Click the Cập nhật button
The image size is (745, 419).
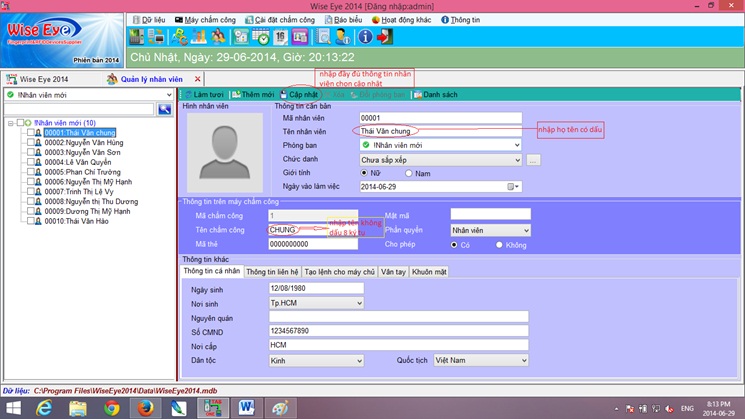click(x=299, y=95)
